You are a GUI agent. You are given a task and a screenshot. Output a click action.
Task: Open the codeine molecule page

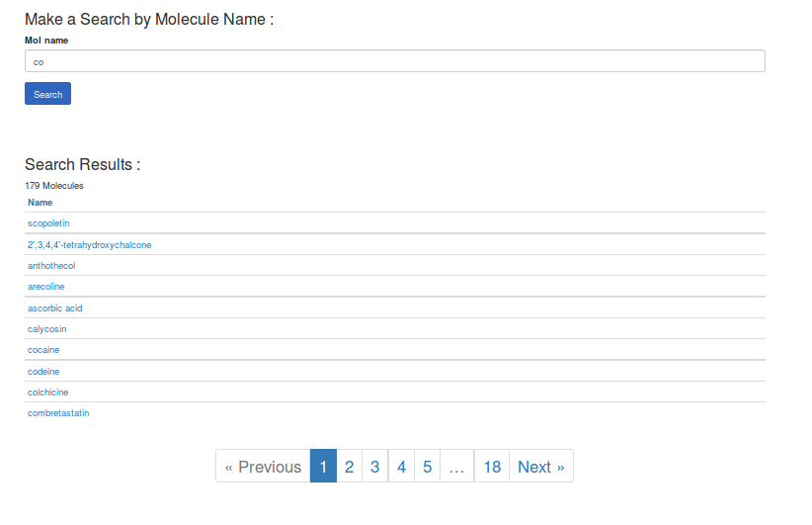click(x=43, y=372)
